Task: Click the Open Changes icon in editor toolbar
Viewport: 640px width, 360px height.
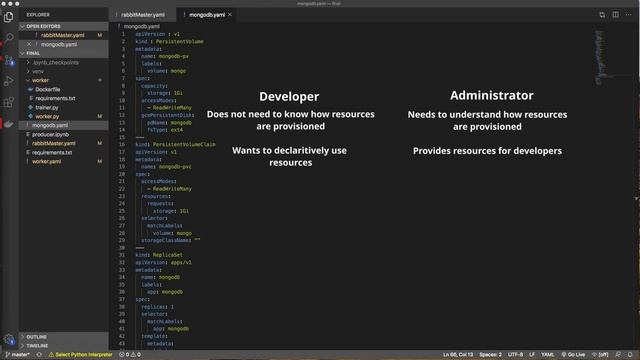Action: (x=602, y=15)
